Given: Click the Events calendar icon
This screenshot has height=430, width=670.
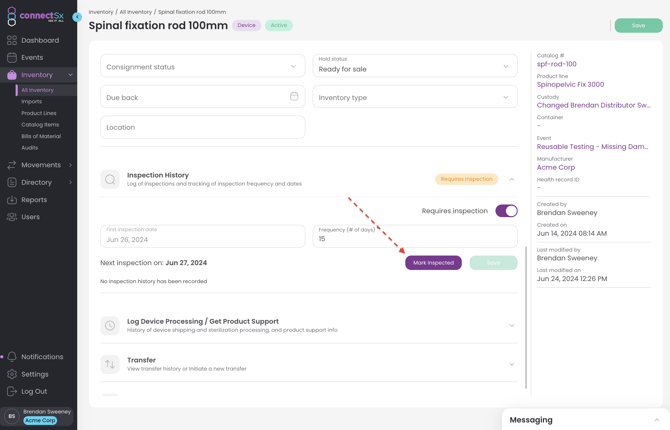Looking at the screenshot, I should (x=12, y=58).
